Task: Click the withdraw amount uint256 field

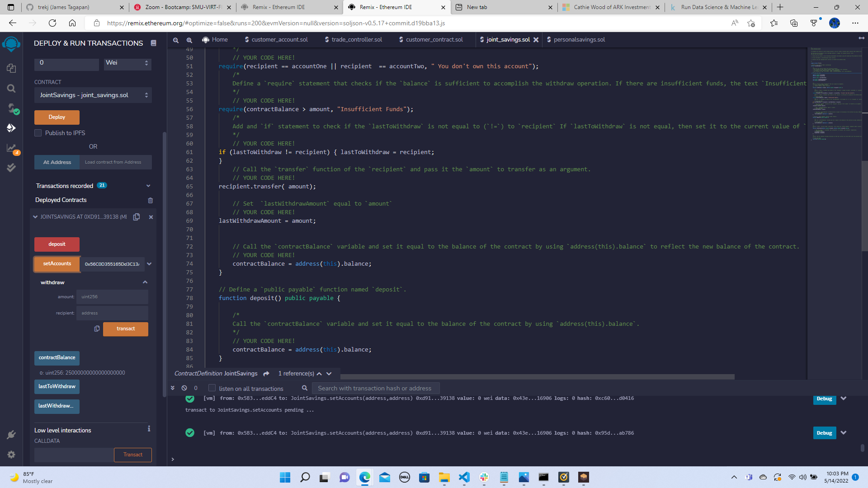Action: pyautogui.click(x=112, y=297)
